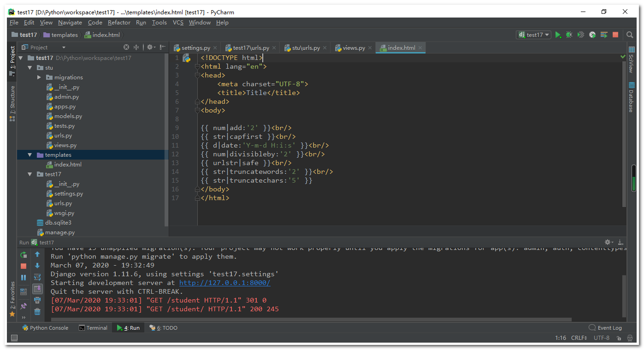The image size is (644, 350).
Task: Open the 2: Favorites side panel
Action: point(12,299)
